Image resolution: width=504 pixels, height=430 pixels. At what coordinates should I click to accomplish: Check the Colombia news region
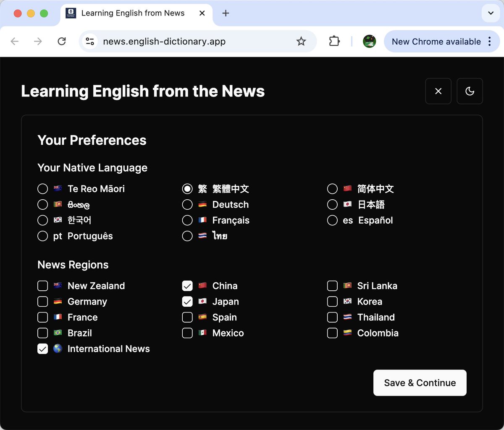(x=332, y=333)
